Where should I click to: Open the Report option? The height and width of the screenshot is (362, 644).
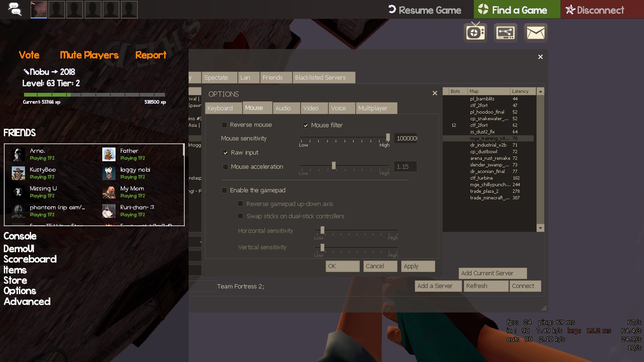[151, 55]
